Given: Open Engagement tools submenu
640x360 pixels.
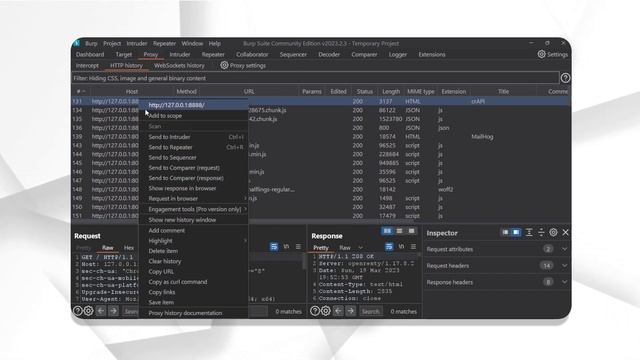Looking at the screenshot, I should tap(194, 209).
